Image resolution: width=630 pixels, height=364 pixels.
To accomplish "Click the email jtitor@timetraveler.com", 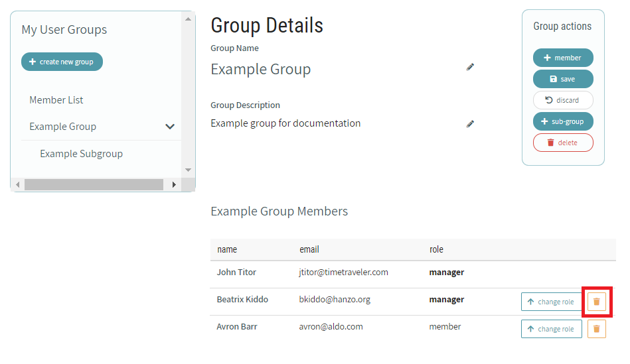I will [x=343, y=272].
